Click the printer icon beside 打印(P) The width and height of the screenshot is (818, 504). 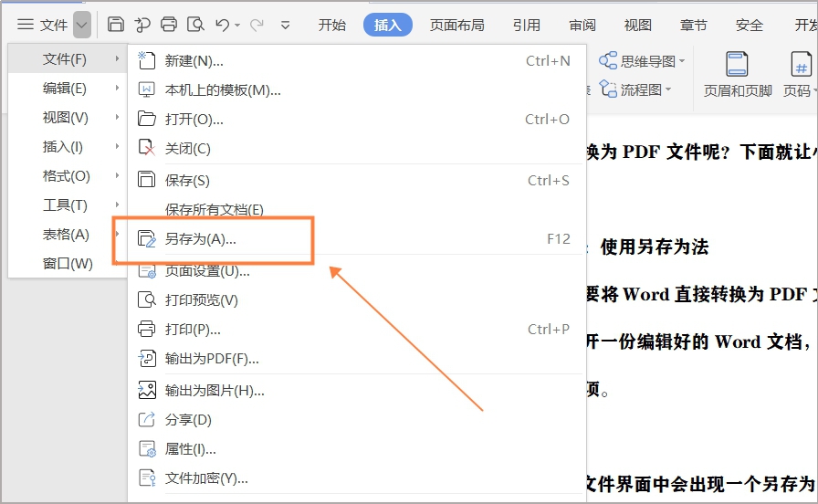(x=147, y=329)
